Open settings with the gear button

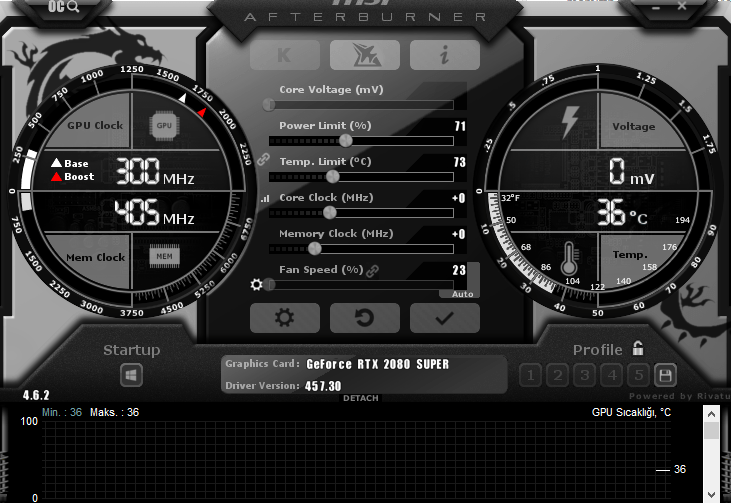285,318
